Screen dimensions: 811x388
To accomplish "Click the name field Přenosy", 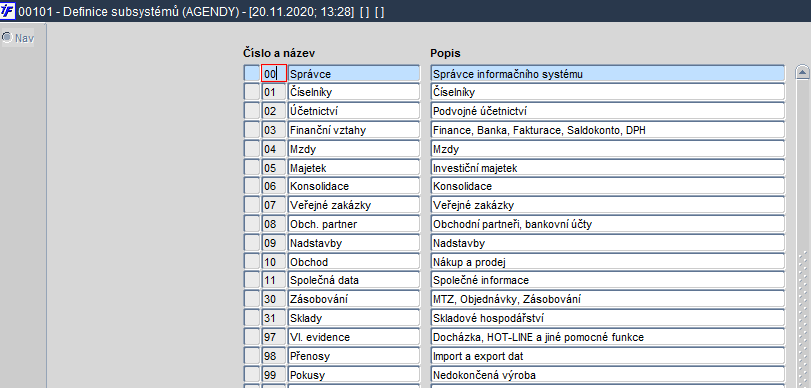I will point(354,356).
